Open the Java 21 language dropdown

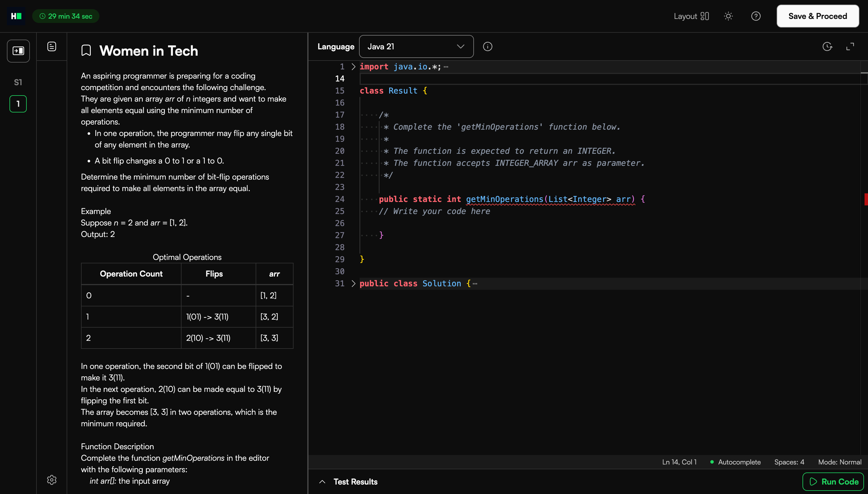pyautogui.click(x=416, y=46)
